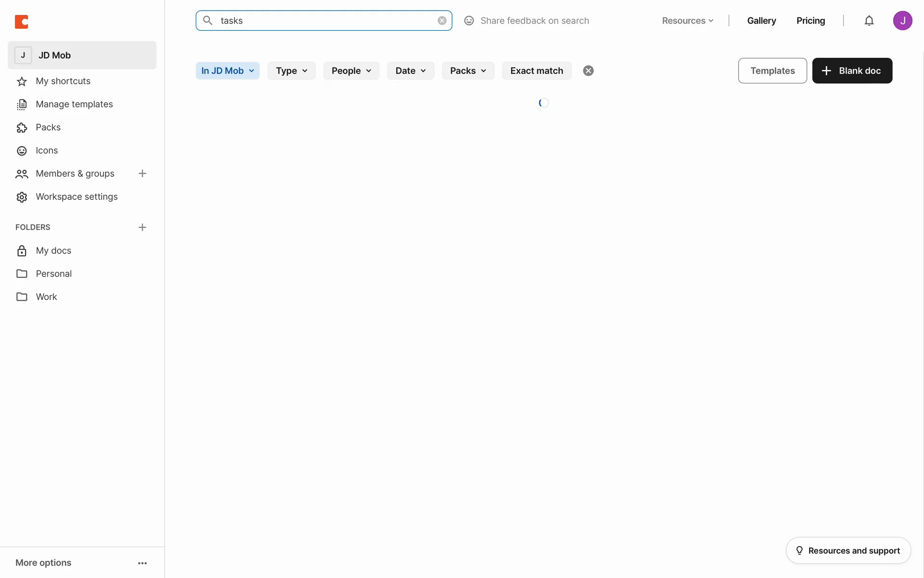
Task: Add a new folder with plus icon
Action: (x=142, y=227)
